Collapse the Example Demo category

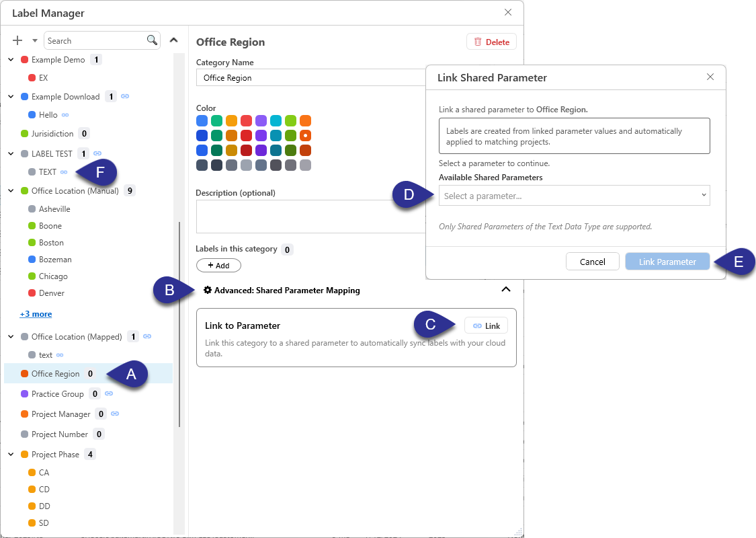[10, 59]
